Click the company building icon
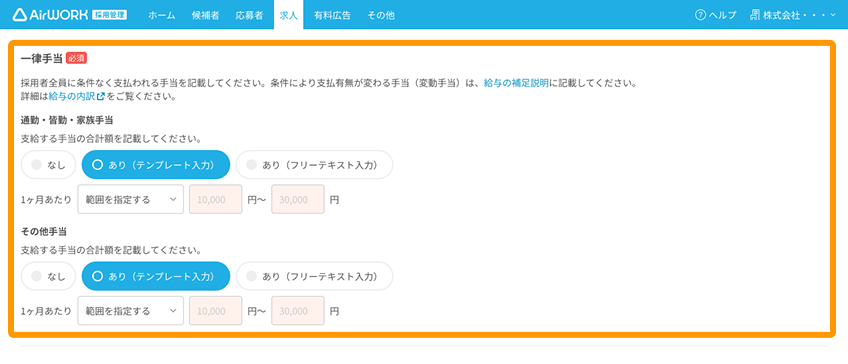The image size is (848, 364). (755, 15)
